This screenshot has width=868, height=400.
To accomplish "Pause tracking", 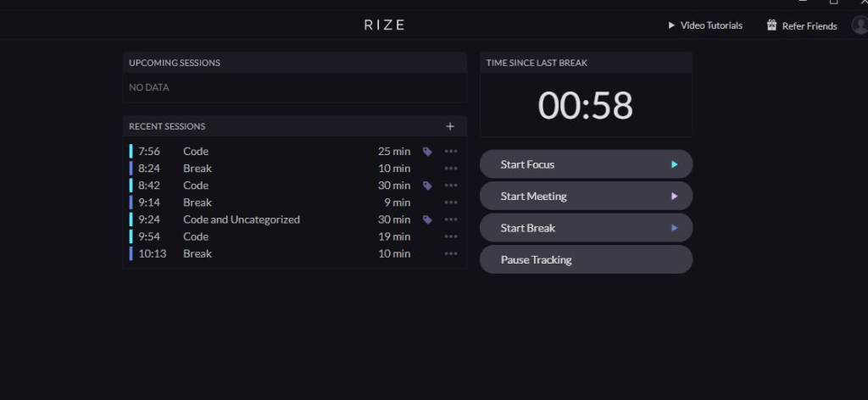I will [x=586, y=260].
